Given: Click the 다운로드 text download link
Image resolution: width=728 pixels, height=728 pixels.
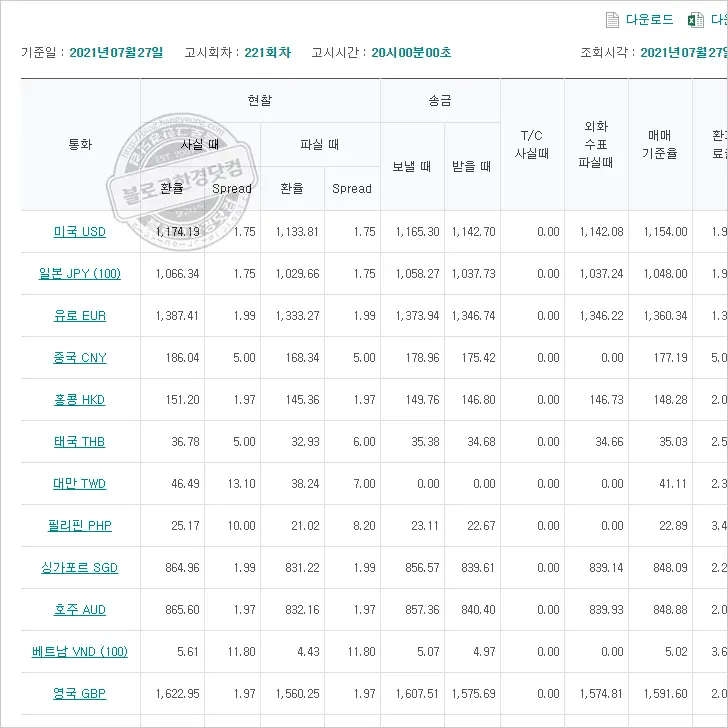Looking at the screenshot, I should (649, 20).
